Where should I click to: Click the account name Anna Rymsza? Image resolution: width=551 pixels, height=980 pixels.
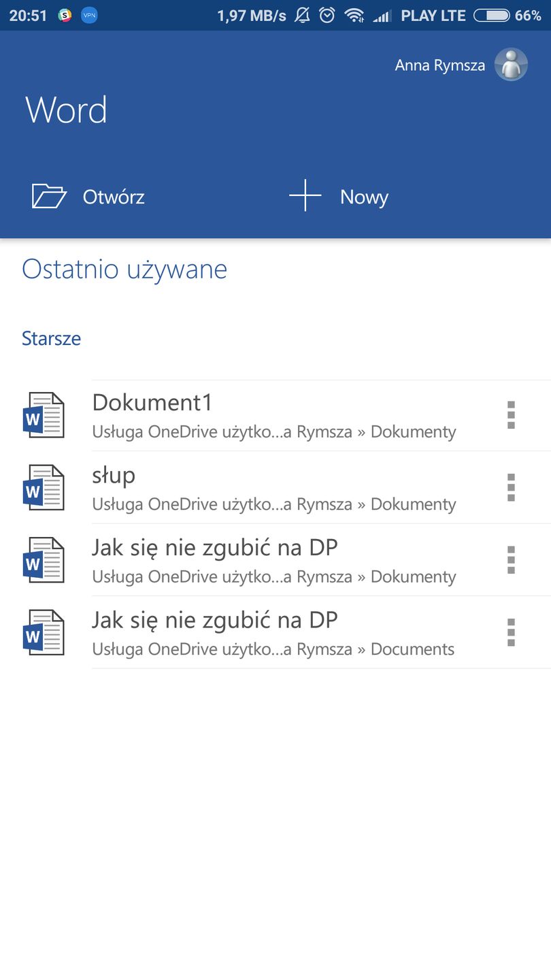click(x=439, y=65)
